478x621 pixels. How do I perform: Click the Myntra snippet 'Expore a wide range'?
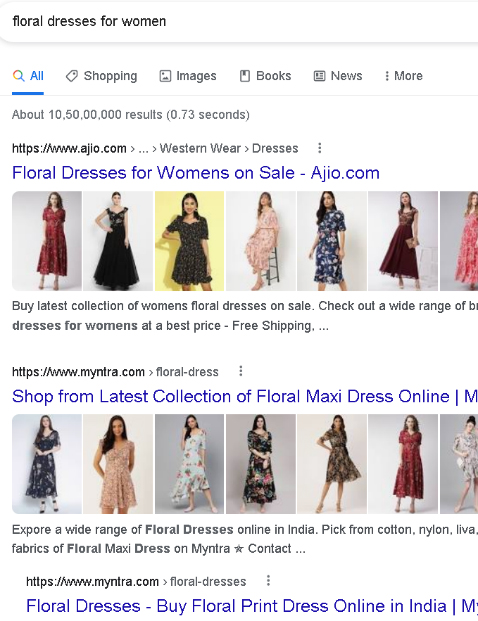point(245,539)
